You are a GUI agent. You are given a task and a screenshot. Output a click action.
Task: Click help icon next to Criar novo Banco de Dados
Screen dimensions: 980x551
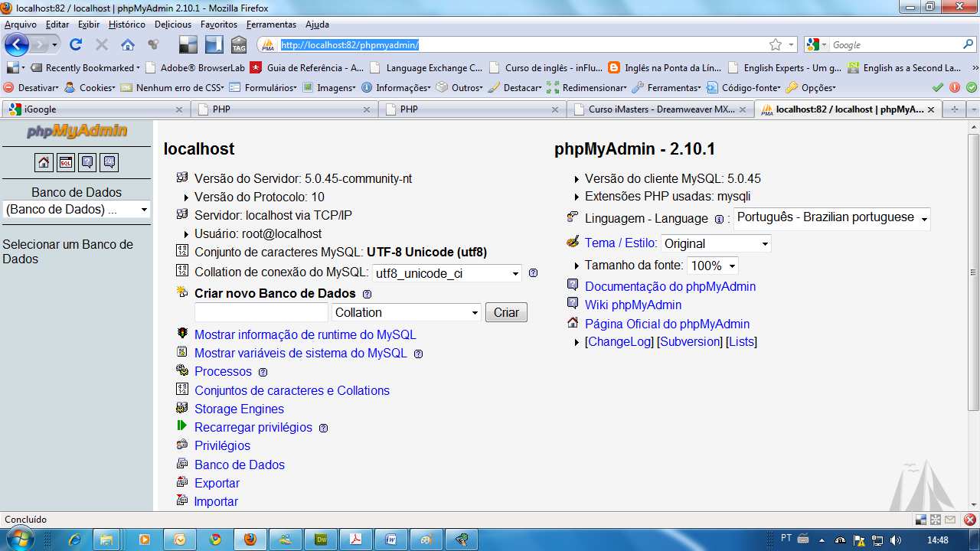tap(367, 295)
